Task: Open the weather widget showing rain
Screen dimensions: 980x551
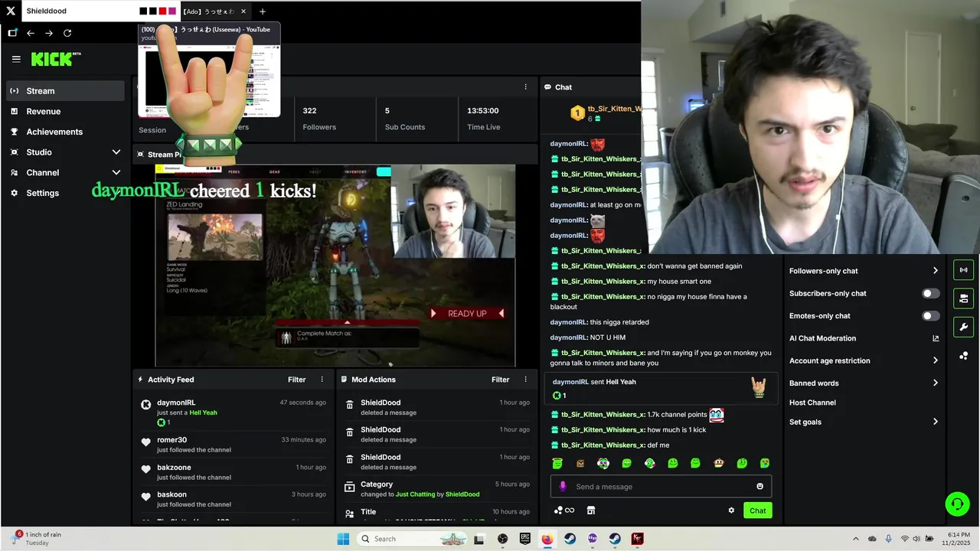Action: click(x=37, y=539)
